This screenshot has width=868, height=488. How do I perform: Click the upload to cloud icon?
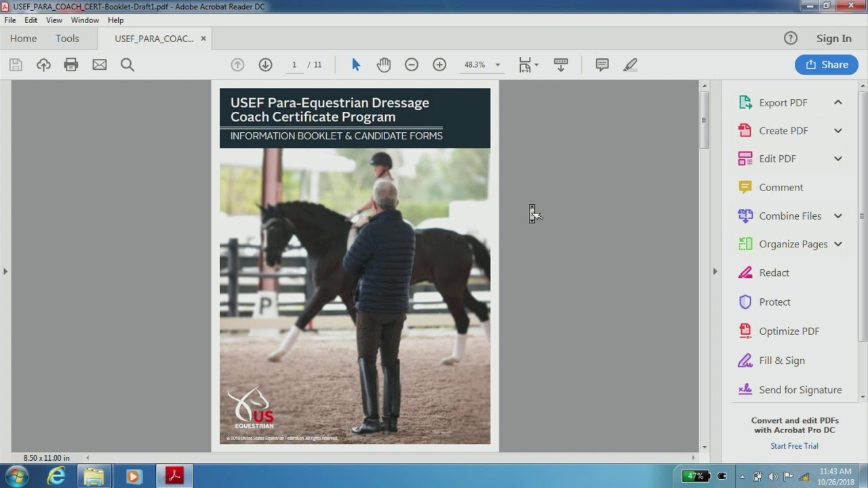click(43, 64)
